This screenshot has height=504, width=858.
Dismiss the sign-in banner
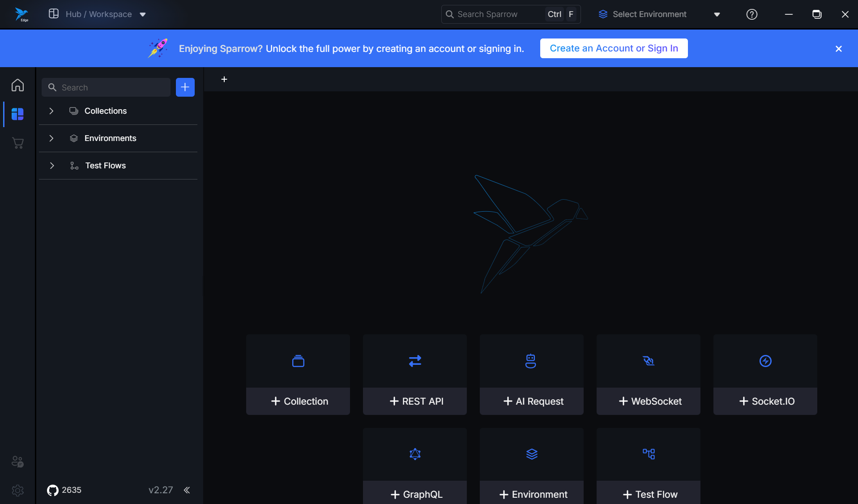(x=839, y=49)
